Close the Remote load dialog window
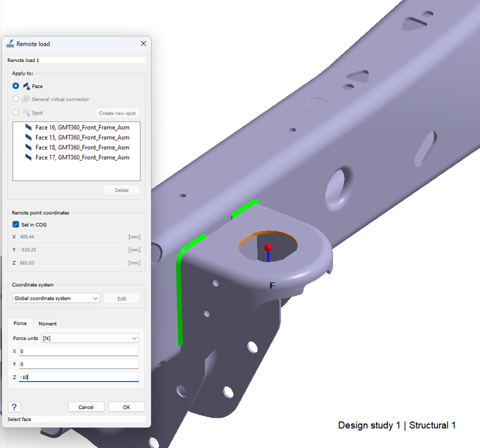The width and height of the screenshot is (480, 448). [x=143, y=44]
